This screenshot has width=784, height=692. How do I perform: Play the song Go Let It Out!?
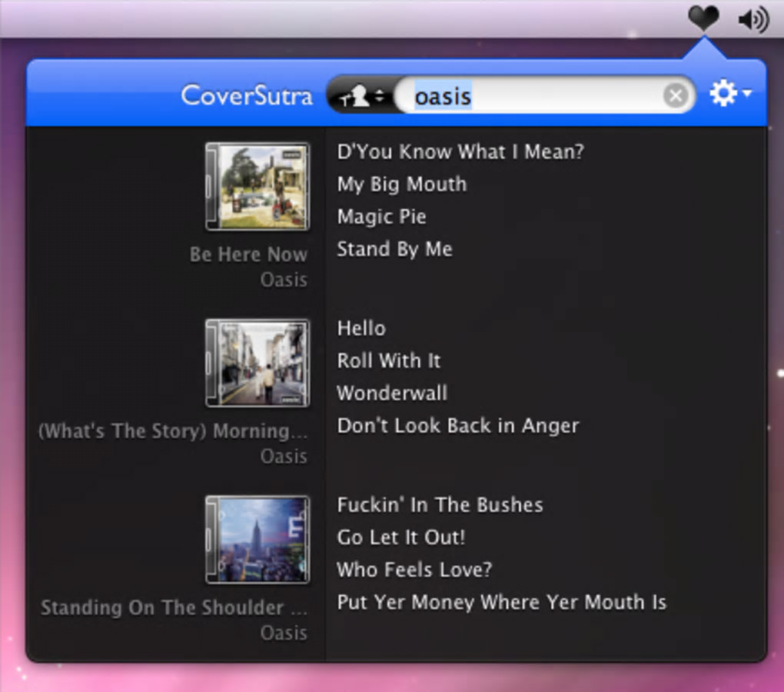pyautogui.click(x=401, y=537)
